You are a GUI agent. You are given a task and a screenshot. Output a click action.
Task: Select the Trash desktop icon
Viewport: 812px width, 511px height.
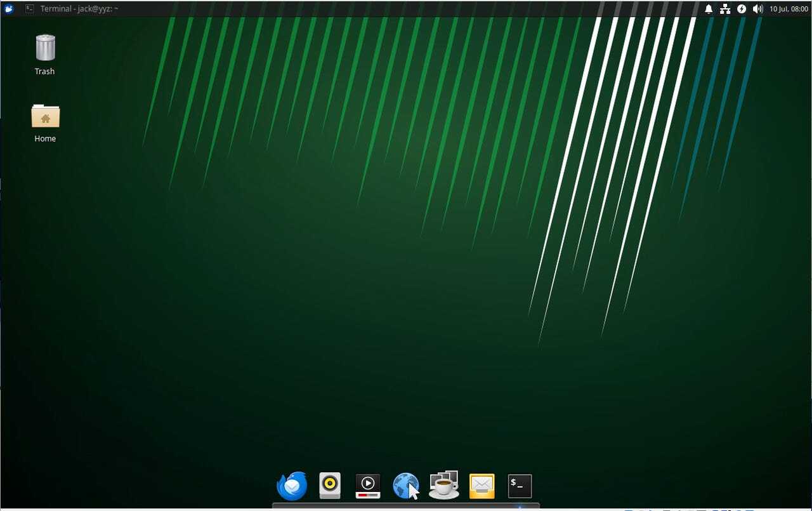45,55
